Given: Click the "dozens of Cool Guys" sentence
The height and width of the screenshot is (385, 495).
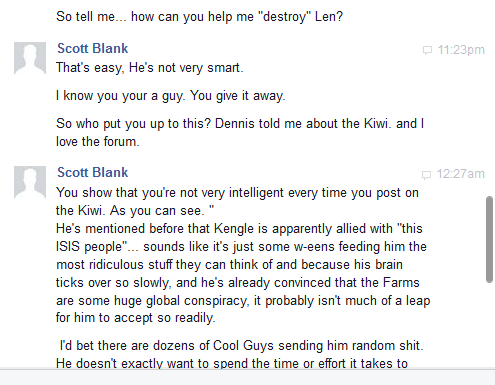Looking at the screenshot, I should [x=241, y=346].
